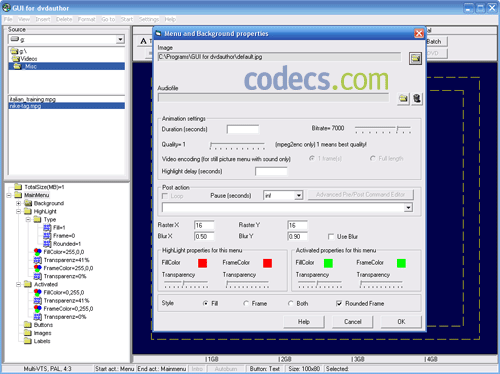Collapse the MainMenu tree node
Viewport: 500px width, 374px height.
pos(9,195)
